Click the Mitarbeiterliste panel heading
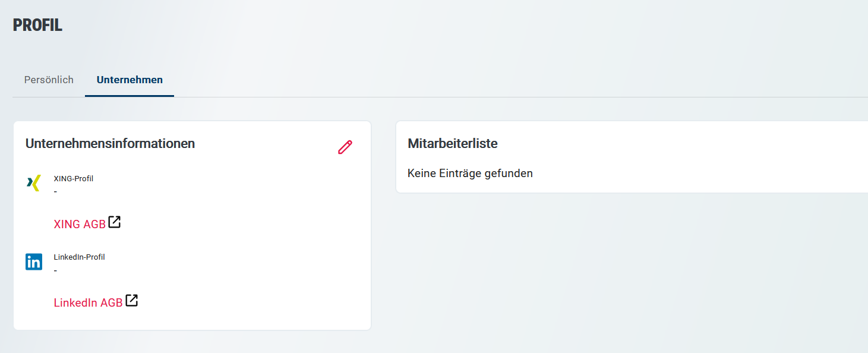The height and width of the screenshot is (353, 868). tap(453, 143)
